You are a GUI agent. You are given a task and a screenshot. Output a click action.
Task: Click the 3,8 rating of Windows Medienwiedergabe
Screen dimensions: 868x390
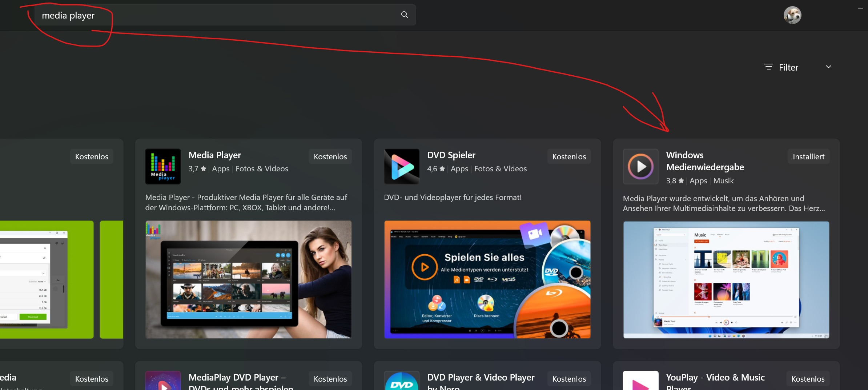click(x=675, y=181)
